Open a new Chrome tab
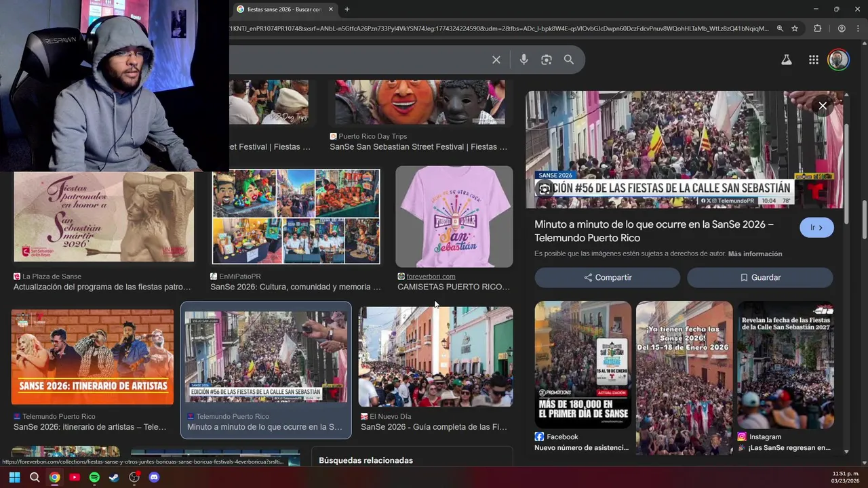 click(347, 9)
